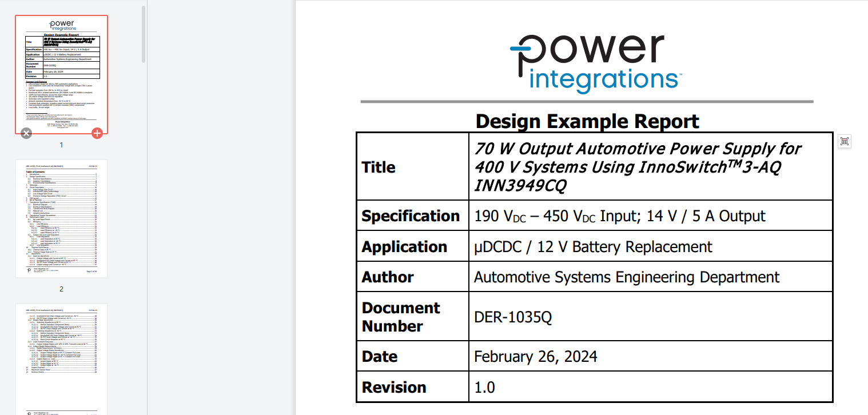
Task: Click the page number "1" label under the thumbnail
Action: point(61,145)
